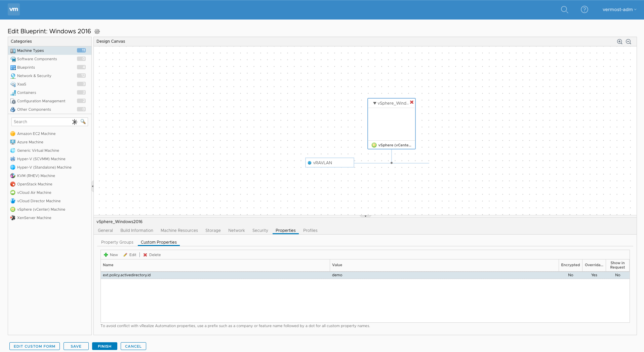Switch to the General tab
The image size is (644, 352).
pyautogui.click(x=105, y=231)
